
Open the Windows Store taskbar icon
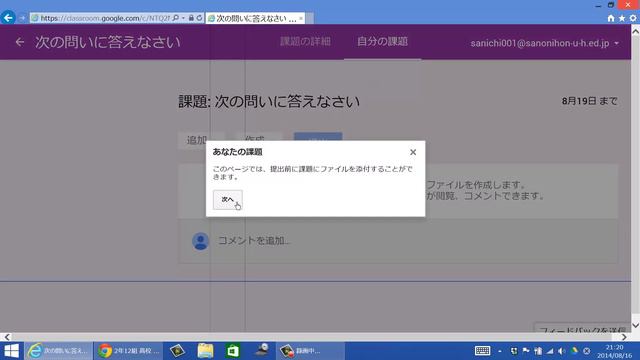(233, 351)
